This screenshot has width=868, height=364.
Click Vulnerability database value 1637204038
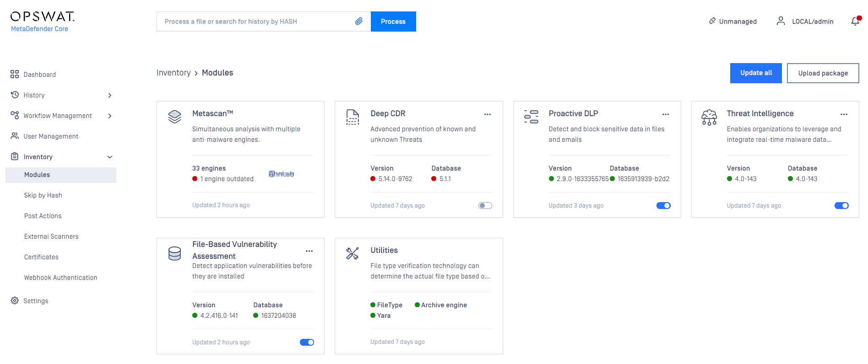point(278,316)
